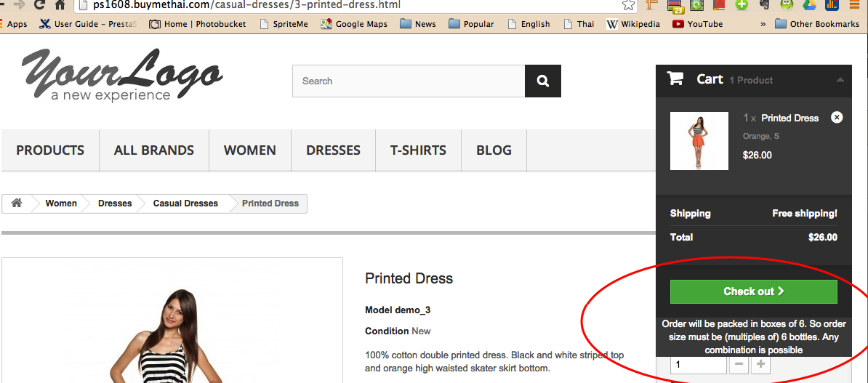Open the red dictionary book extension
Image resolution: width=868 pixels, height=383 pixels.
[x=719, y=6]
